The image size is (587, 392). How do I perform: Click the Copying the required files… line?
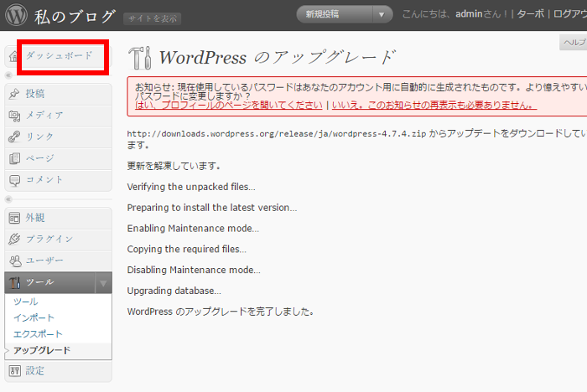186,249
